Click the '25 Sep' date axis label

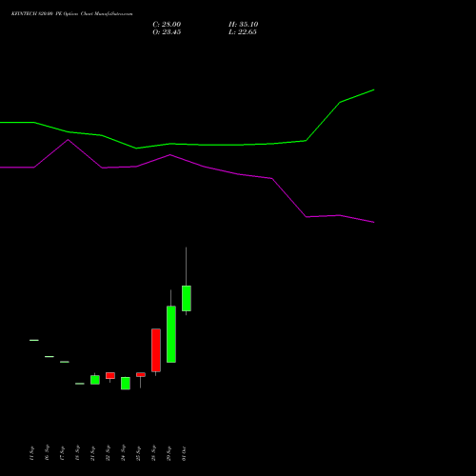138,453
